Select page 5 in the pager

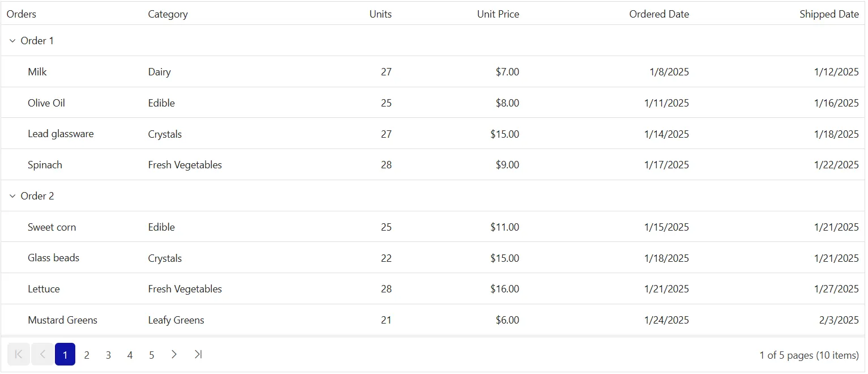click(x=152, y=355)
